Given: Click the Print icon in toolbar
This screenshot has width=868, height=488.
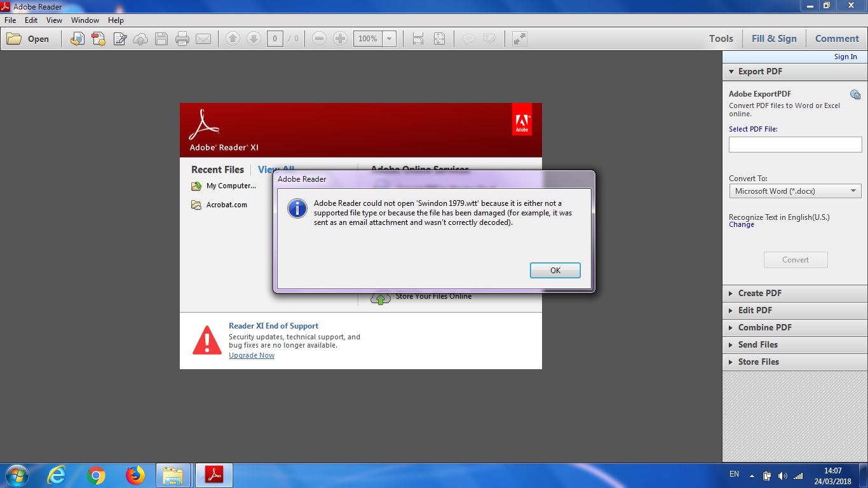Looking at the screenshot, I should click(182, 39).
